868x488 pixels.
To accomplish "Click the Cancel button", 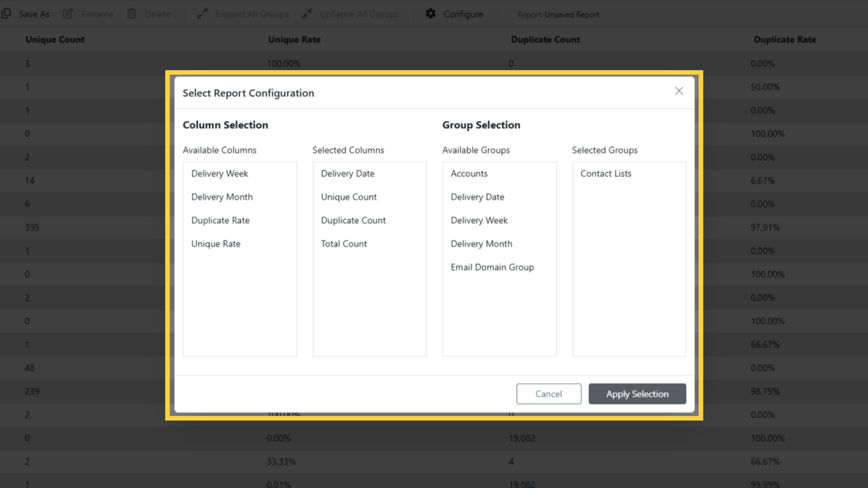I will 549,393.
